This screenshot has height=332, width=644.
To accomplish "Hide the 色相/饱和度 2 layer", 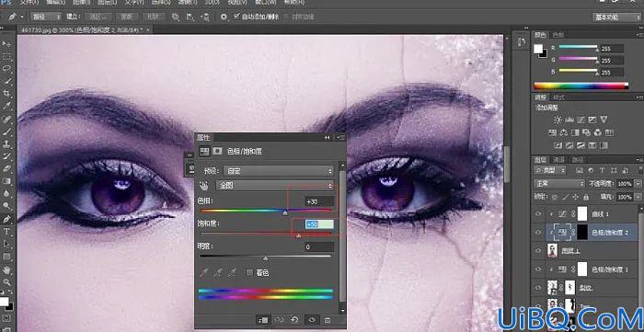I will pyautogui.click(x=538, y=233).
